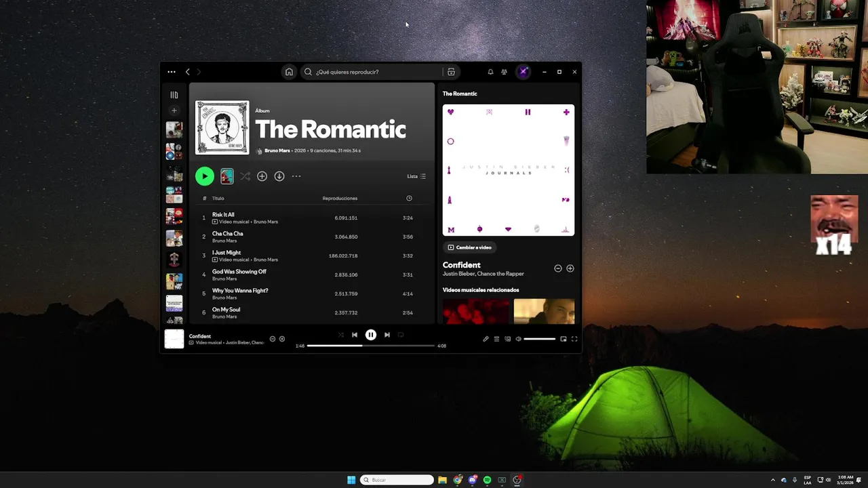Viewport: 868px width, 488px height.
Task: Adjust the volume slider
Action: tap(540, 339)
